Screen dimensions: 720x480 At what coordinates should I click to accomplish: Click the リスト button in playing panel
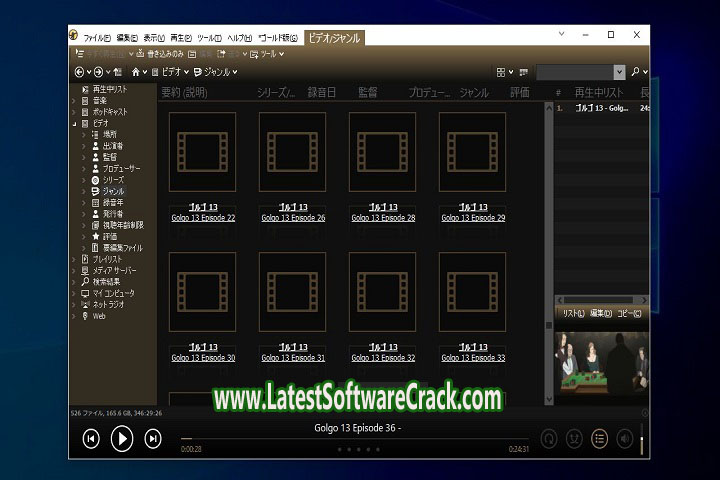click(573, 314)
